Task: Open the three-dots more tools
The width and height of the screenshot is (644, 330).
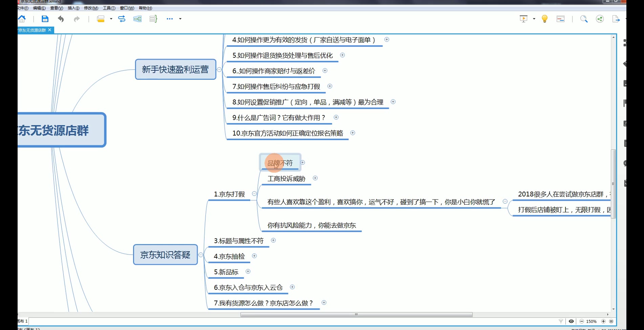Action: pos(170,19)
